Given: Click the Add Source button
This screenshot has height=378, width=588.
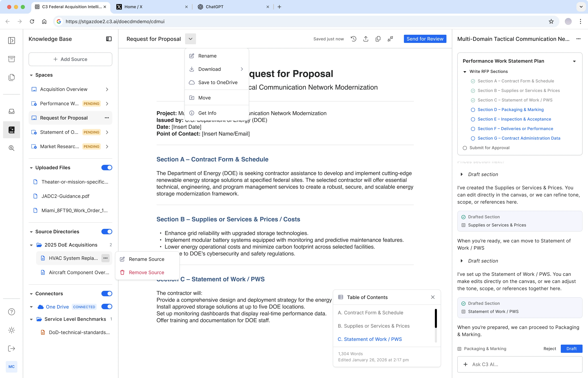Looking at the screenshot, I should (x=70, y=59).
